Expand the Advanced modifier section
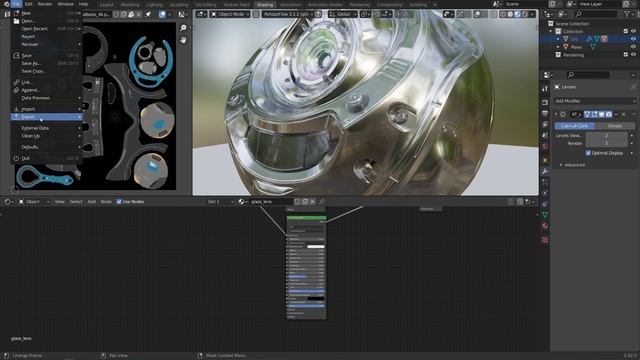This screenshot has height=360, width=640. [573, 165]
